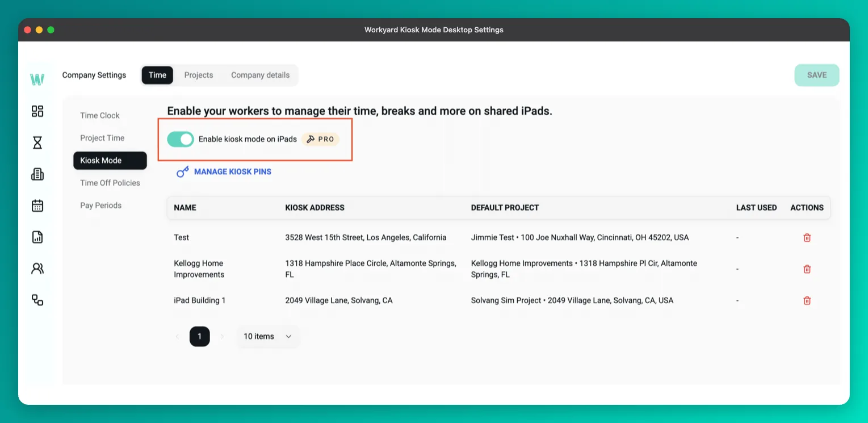This screenshot has height=423, width=868.
Task: Open the reports chart document icon
Action: pos(37,237)
